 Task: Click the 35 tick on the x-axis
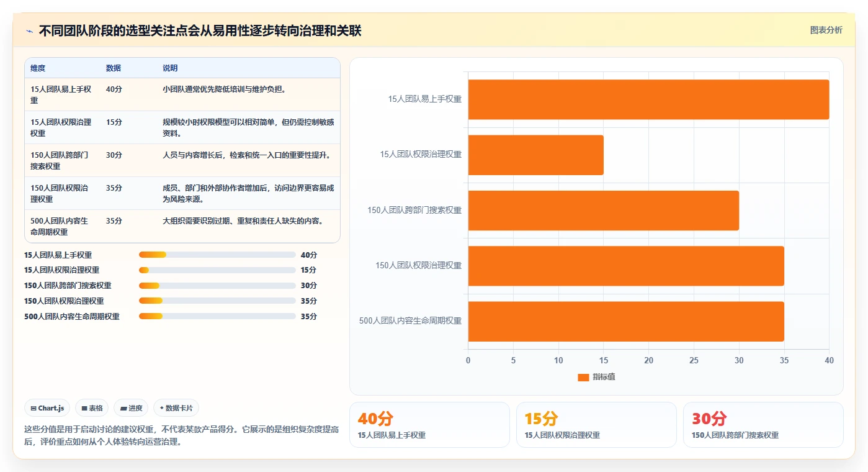tap(784, 360)
